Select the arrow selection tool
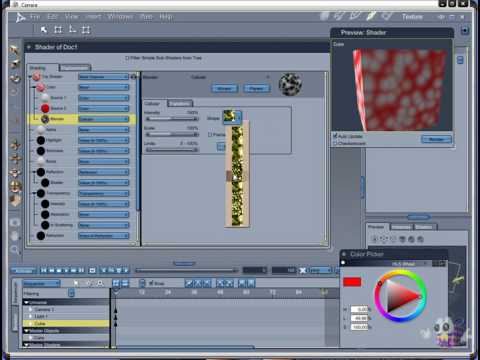Screen dimensions: 480x360 (x=44, y=30)
